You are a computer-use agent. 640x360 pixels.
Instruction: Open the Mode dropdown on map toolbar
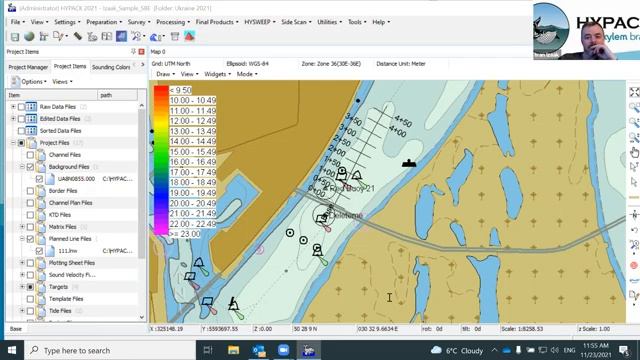247,74
